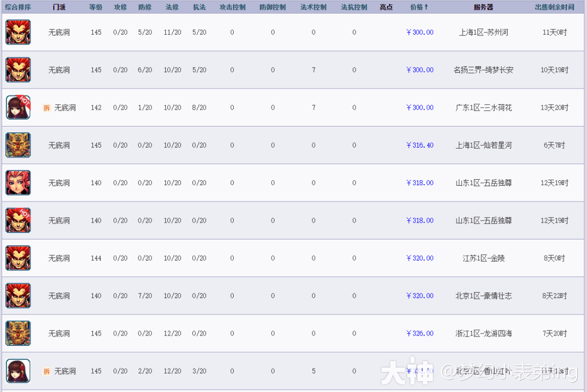Click the 服务器 column header
The height and width of the screenshot is (392, 587).
click(483, 7)
